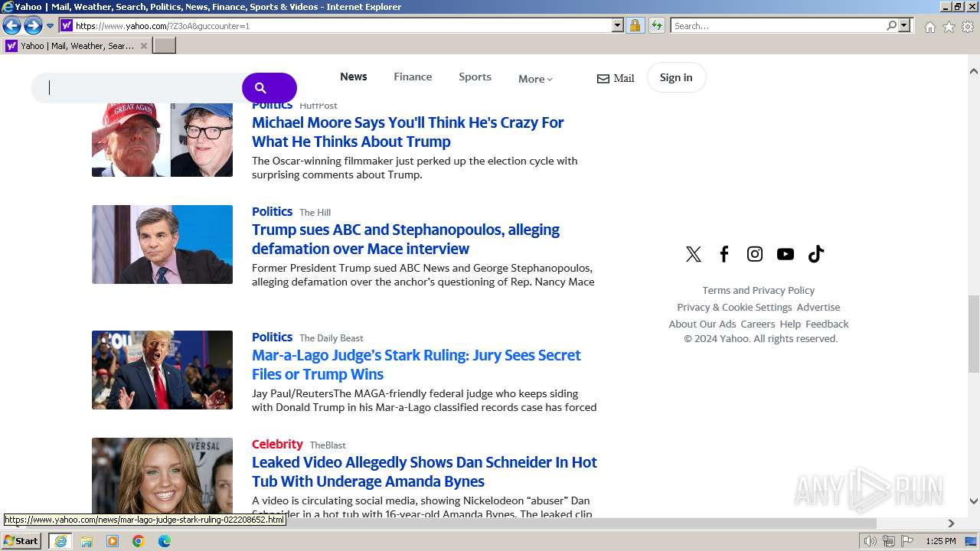Open a new blank tab
The height and width of the screenshot is (551, 980).
[x=165, y=46]
